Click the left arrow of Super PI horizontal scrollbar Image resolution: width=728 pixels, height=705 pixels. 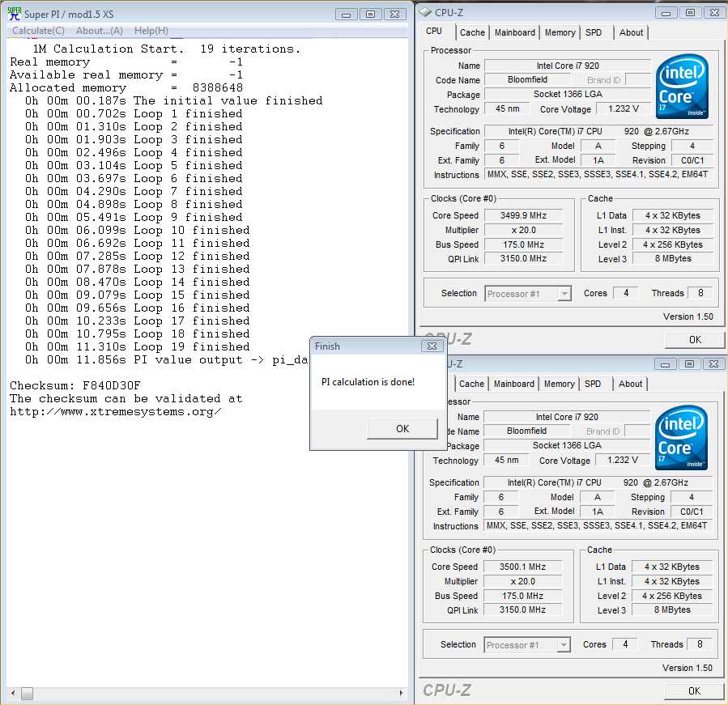(13, 693)
